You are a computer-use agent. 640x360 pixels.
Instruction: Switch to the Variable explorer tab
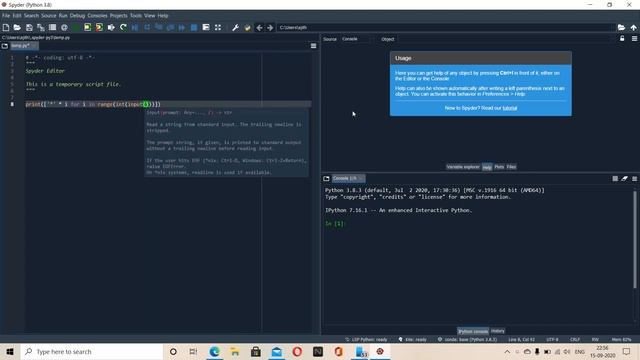click(x=463, y=167)
